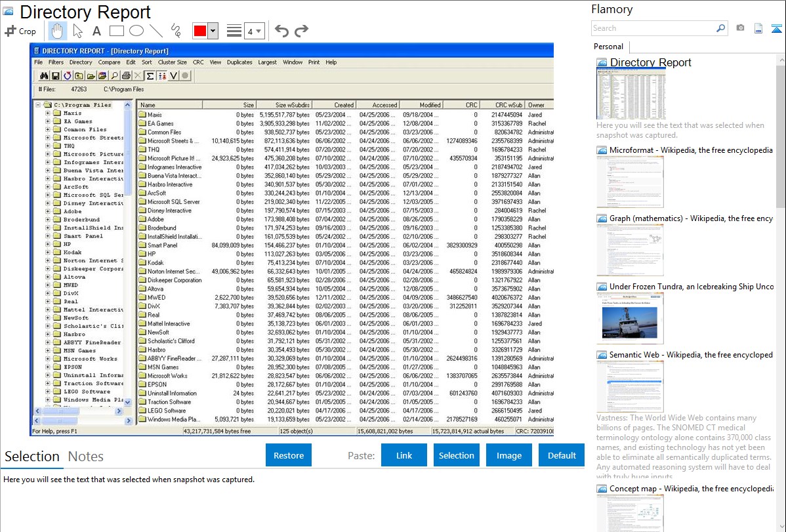
Task: Expand the Kodak tree folder
Action: point(48,252)
